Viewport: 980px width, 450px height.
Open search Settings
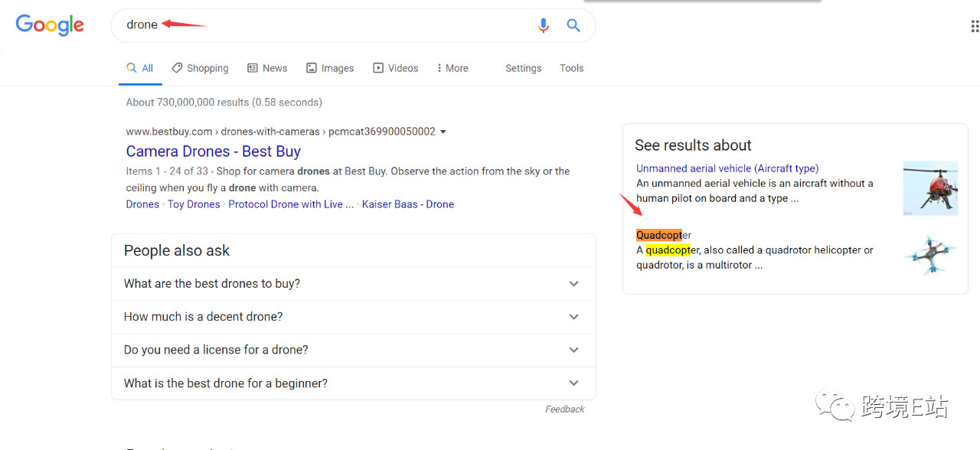pos(524,68)
